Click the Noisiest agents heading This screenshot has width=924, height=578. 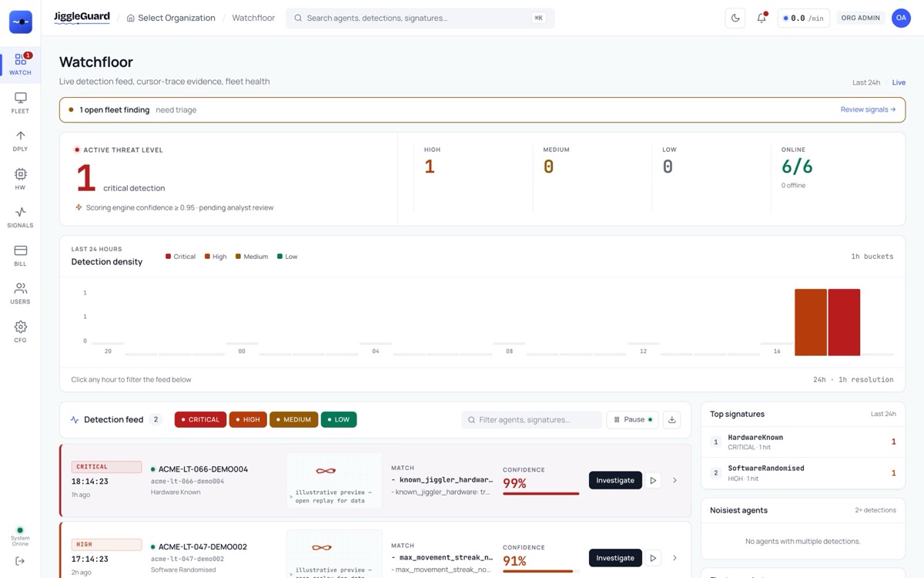[x=738, y=510]
